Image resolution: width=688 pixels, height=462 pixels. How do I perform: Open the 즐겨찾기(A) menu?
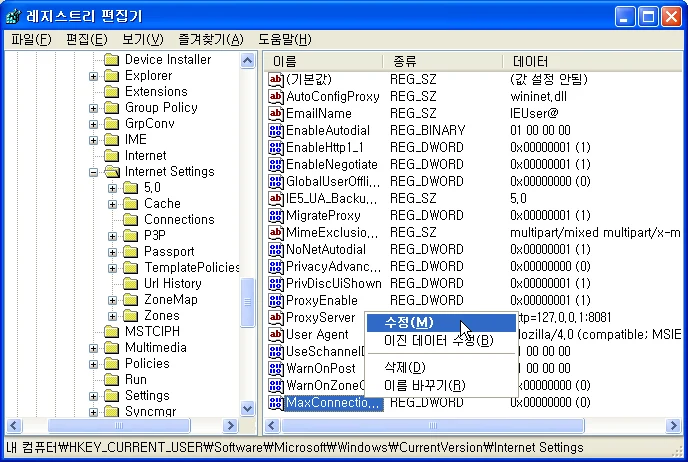pos(211,40)
